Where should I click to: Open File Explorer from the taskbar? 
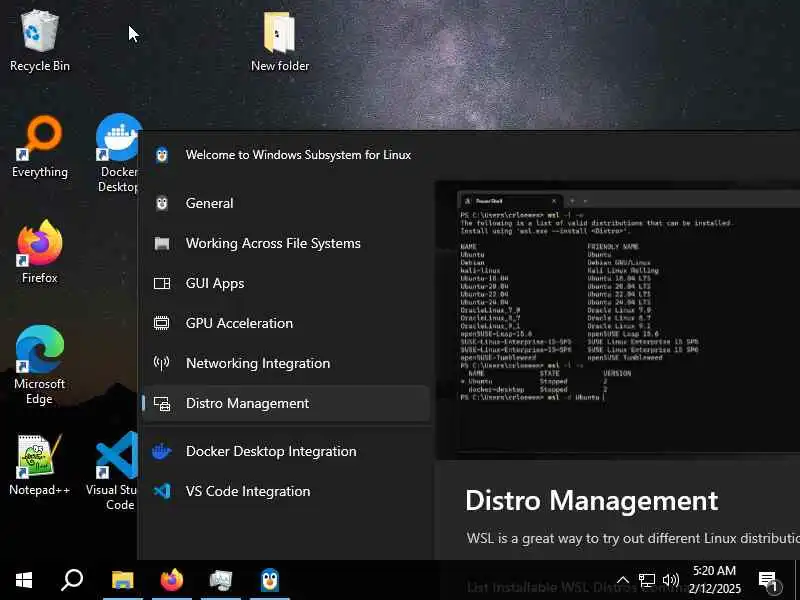point(122,580)
